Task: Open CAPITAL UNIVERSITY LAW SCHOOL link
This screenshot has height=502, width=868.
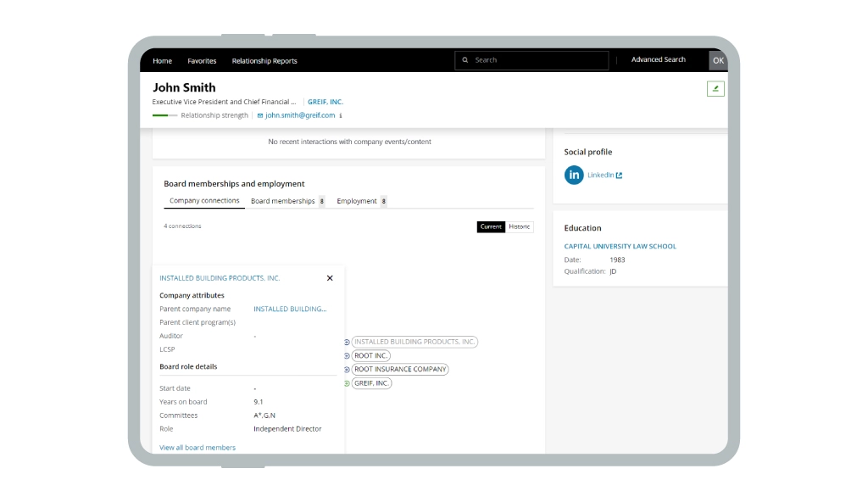Action: coord(620,247)
